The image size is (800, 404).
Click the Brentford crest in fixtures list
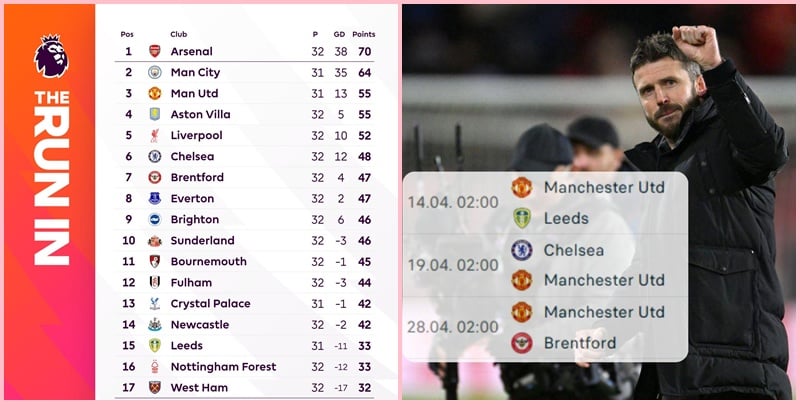(x=521, y=343)
